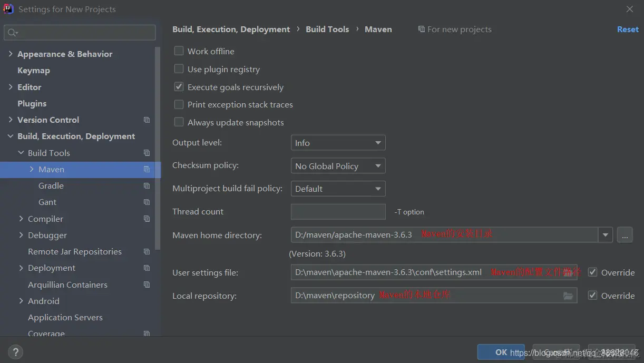This screenshot has width=644, height=363.
Task: Close the Settings for New Projects dialog
Action: coord(630,9)
